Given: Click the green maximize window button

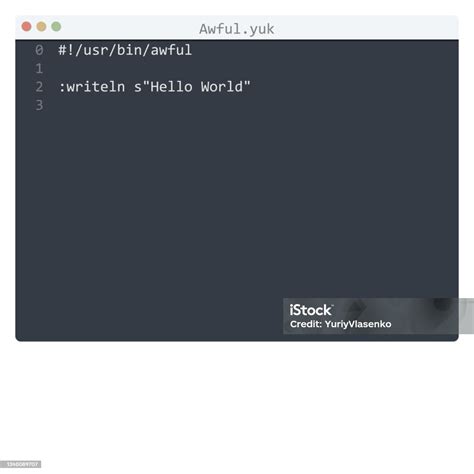Looking at the screenshot, I should 56,26.
